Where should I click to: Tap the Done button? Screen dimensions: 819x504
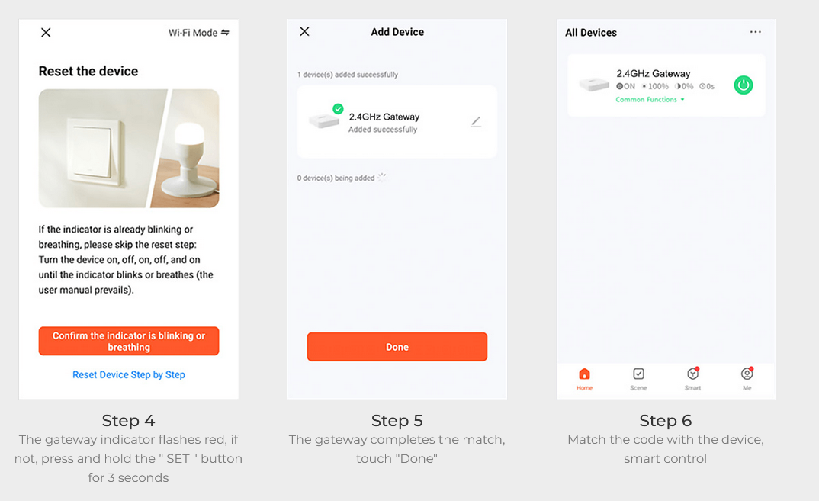[x=397, y=347]
